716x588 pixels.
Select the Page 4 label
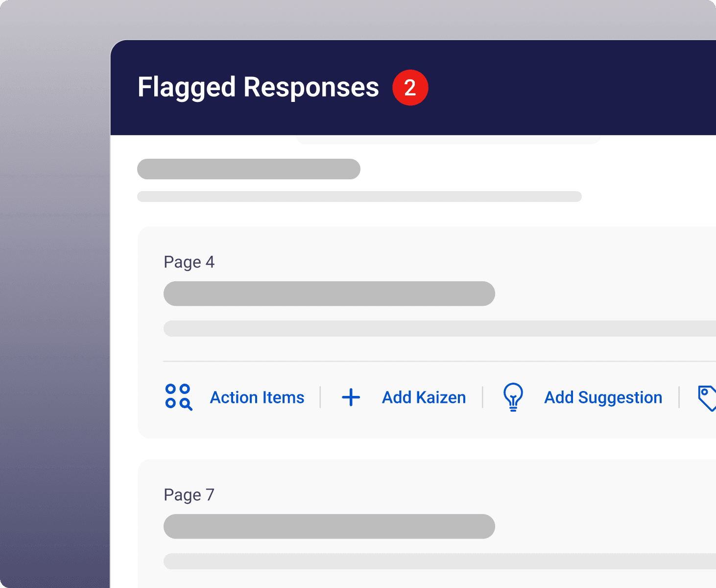(189, 262)
